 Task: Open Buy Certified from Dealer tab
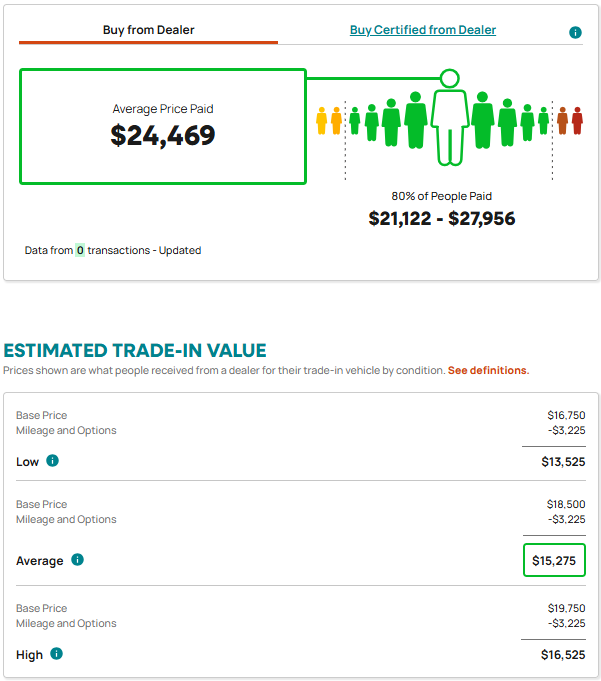(423, 30)
